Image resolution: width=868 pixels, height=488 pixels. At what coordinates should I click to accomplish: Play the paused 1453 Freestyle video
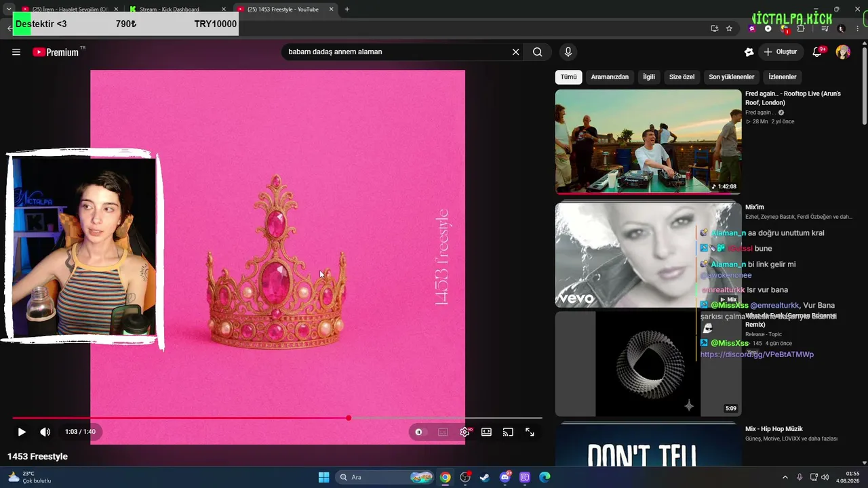pos(22,432)
